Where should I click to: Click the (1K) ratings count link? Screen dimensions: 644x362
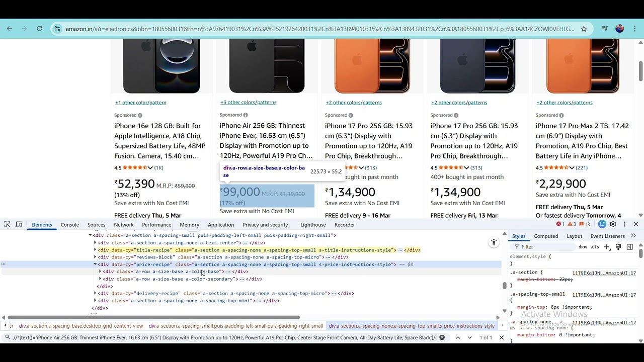158,168
